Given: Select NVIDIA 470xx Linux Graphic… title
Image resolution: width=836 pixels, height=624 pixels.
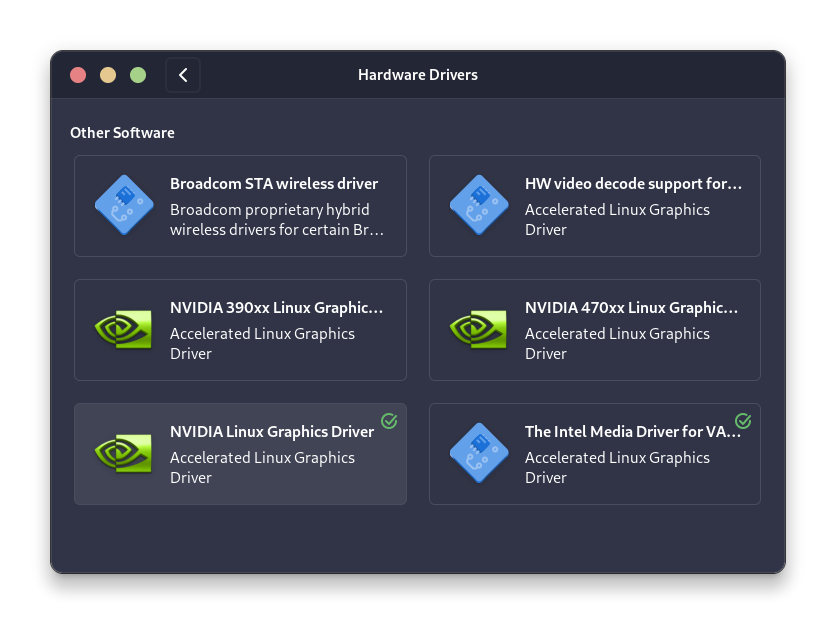Looking at the screenshot, I should 631,308.
